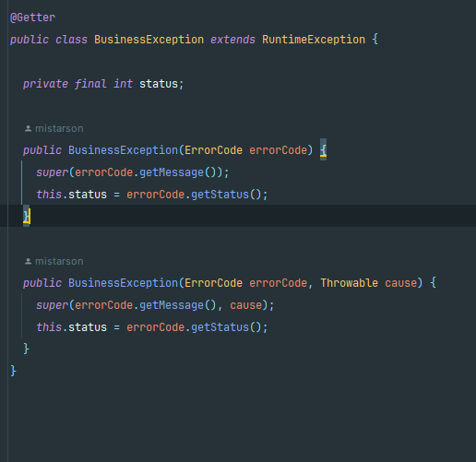Viewport: 476px width, 462px height.
Task: Click the 'final' keyword
Action: 90,84
